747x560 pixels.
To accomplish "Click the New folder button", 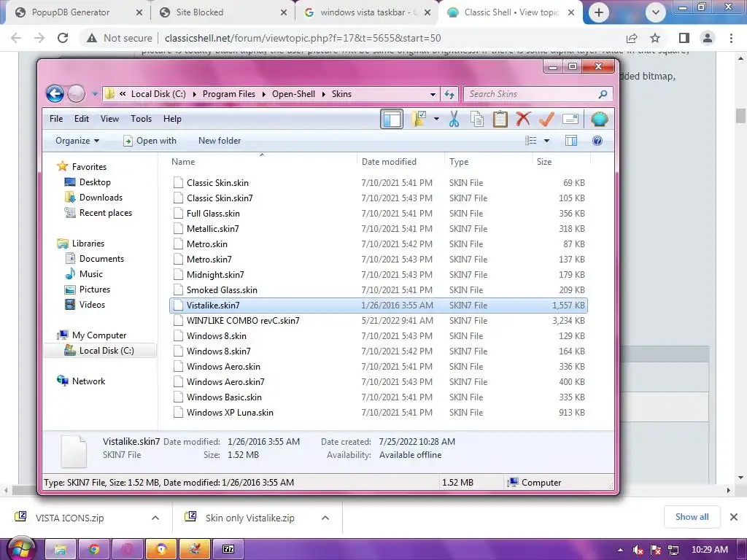I will coord(220,141).
